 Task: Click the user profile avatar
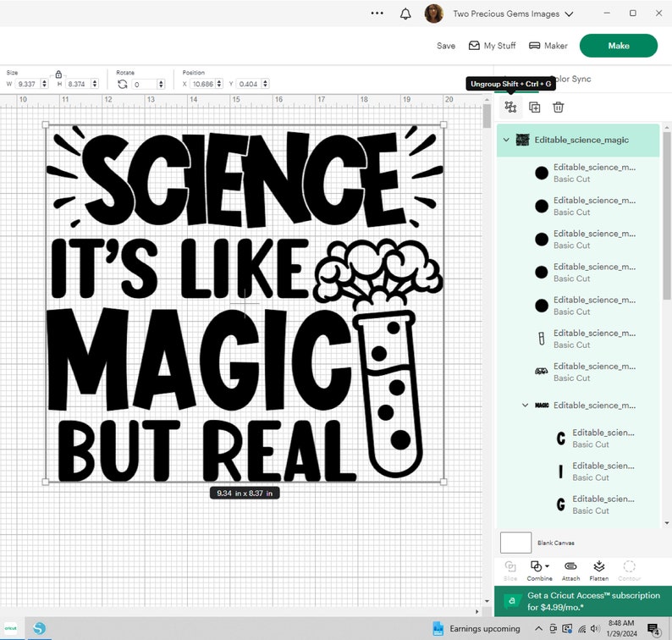433,14
